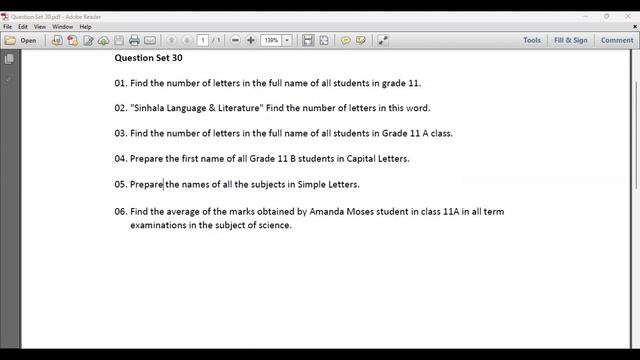Zoom in with the plus icon
640x360 pixels.
tap(251, 40)
